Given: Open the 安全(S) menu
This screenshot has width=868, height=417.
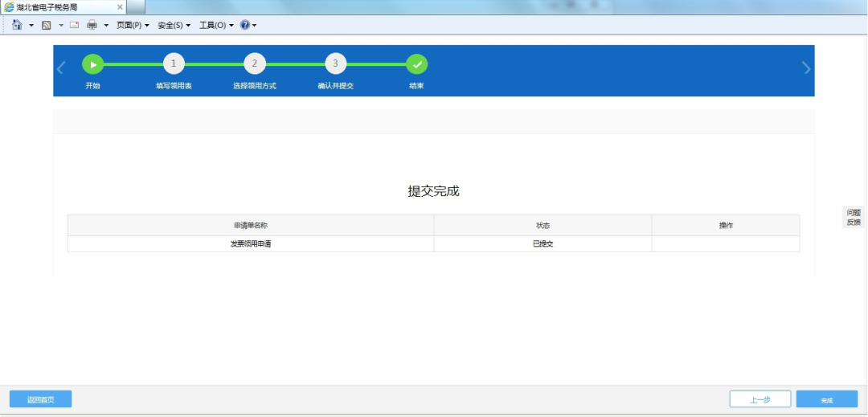Looking at the screenshot, I should (174, 26).
